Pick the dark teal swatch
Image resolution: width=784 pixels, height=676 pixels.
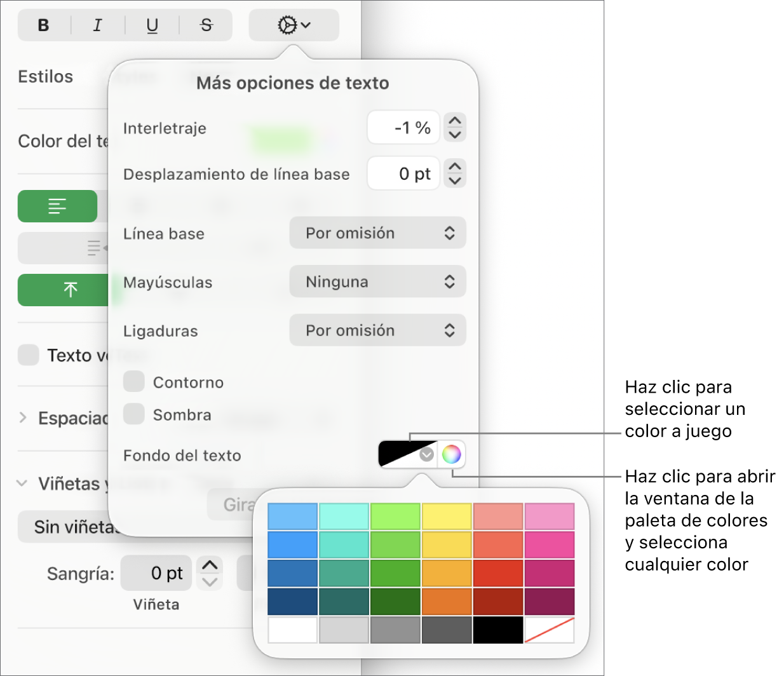pos(344,601)
